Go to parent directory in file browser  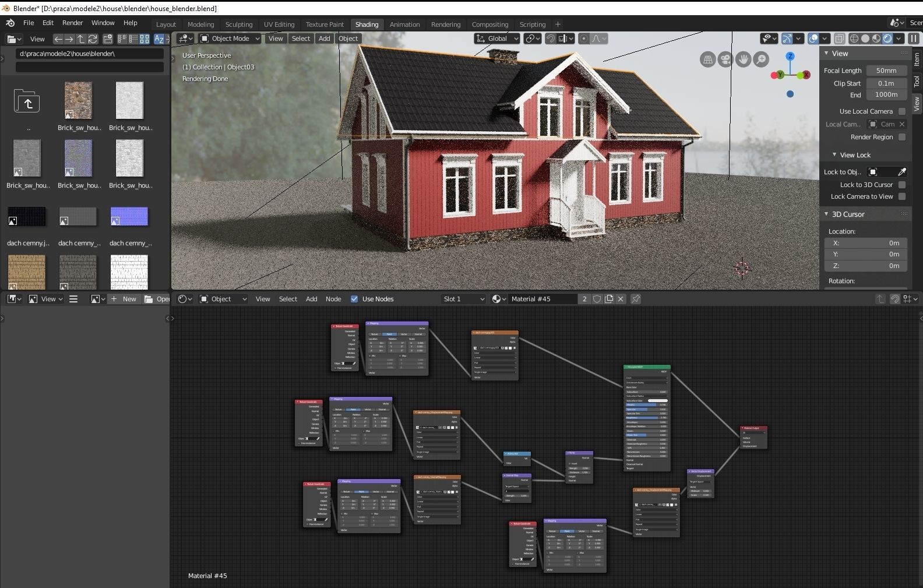point(81,39)
